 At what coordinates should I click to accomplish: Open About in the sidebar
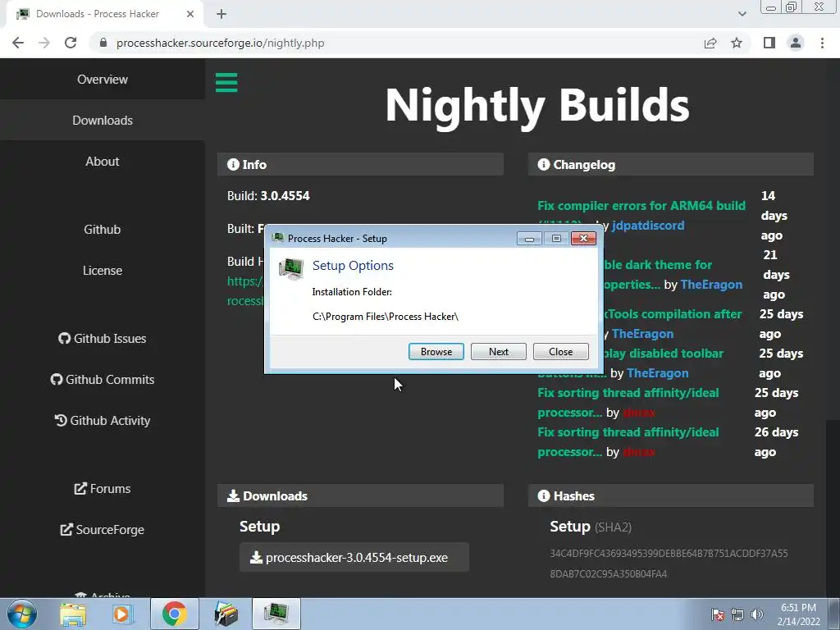[x=103, y=162]
